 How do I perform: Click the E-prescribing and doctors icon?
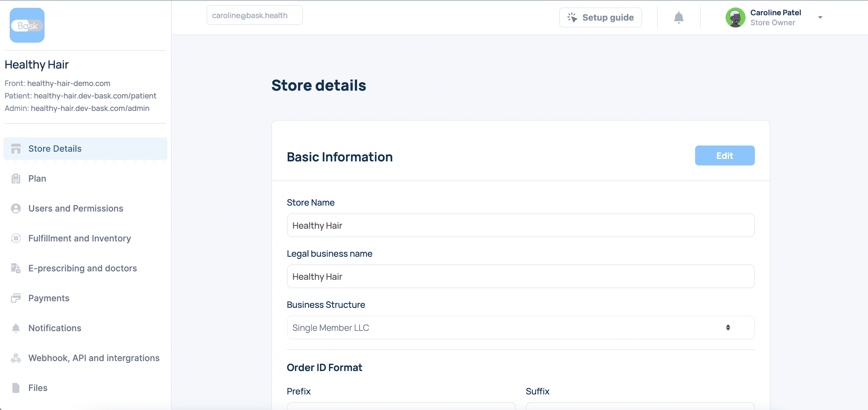pos(16,269)
